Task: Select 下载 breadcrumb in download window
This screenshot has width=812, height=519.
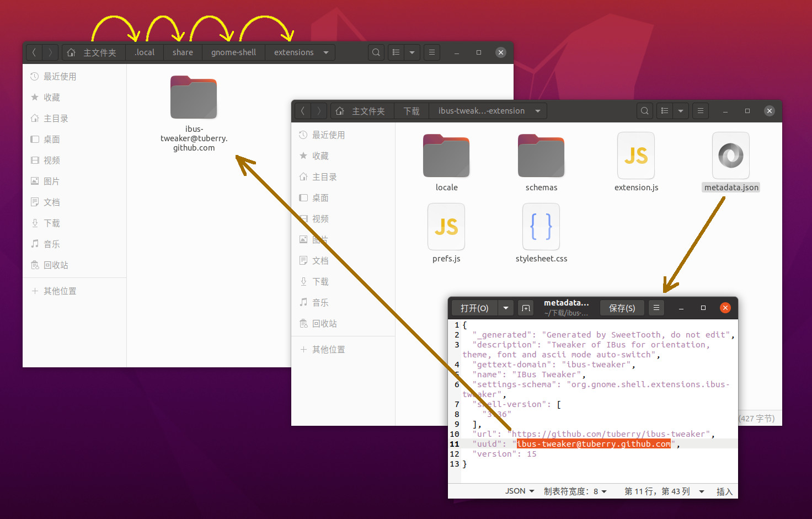Action: pyautogui.click(x=412, y=111)
